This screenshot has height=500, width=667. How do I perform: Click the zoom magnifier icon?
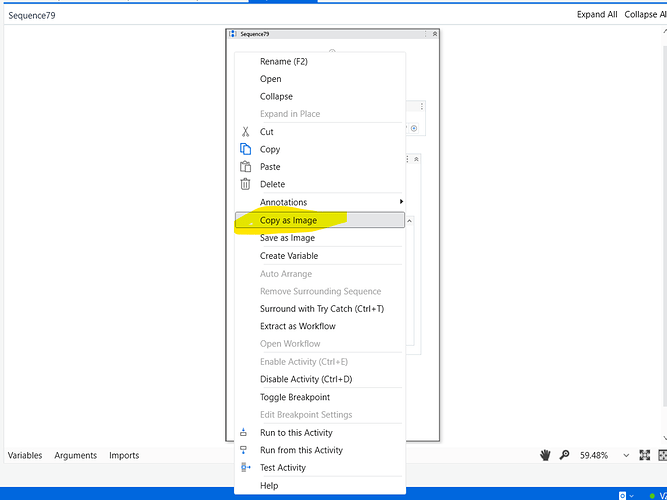point(564,455)
